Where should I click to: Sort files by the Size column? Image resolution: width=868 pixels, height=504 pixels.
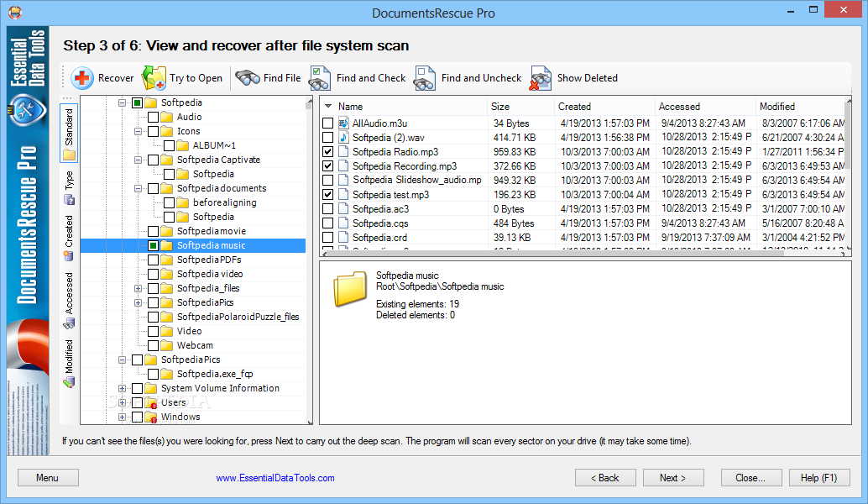click(x=521, y=107)
